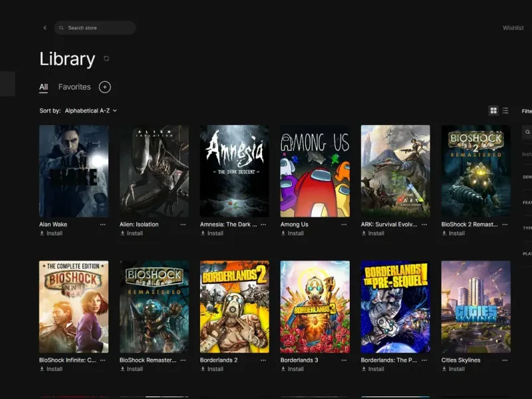The height and width of the screenshot is (399, 532).
Task: Open the BioShock Infinite cover art
Action: [74, 307]
